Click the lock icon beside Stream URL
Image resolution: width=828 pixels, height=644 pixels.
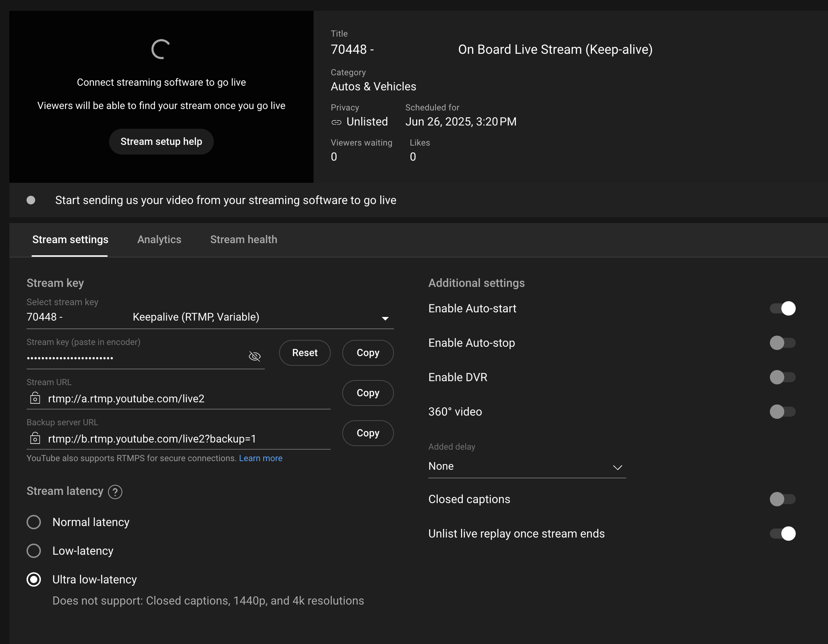[35, 398]
